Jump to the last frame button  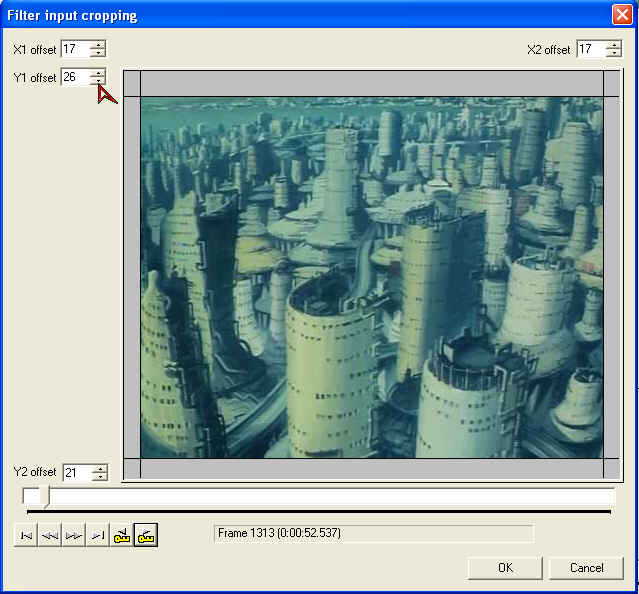98,535
